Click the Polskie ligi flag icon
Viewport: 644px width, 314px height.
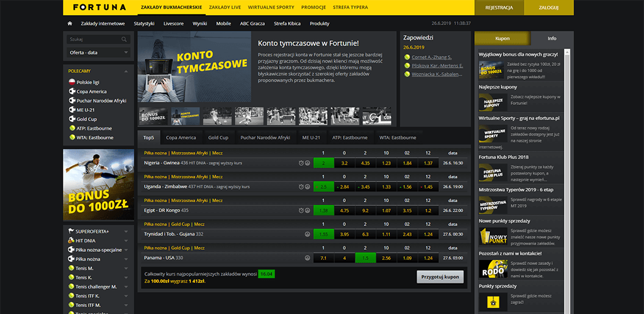click(x=72, y=82)
